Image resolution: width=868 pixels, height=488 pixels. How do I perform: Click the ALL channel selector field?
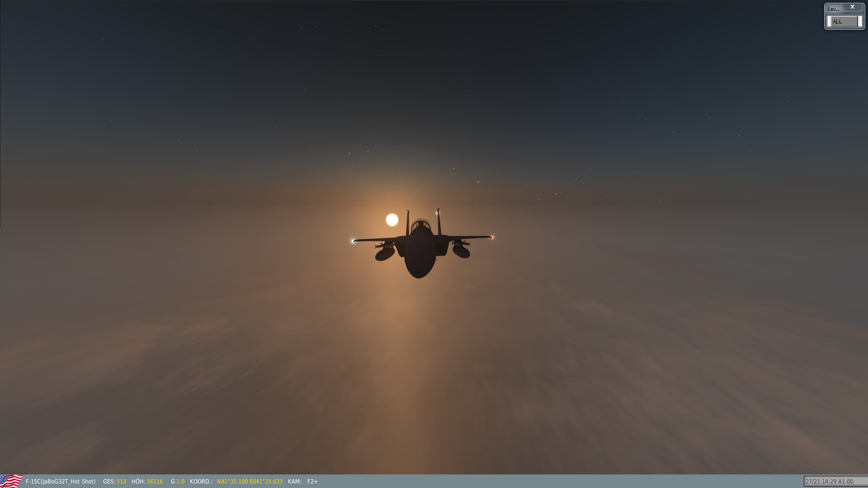click(x=844, y=21)
